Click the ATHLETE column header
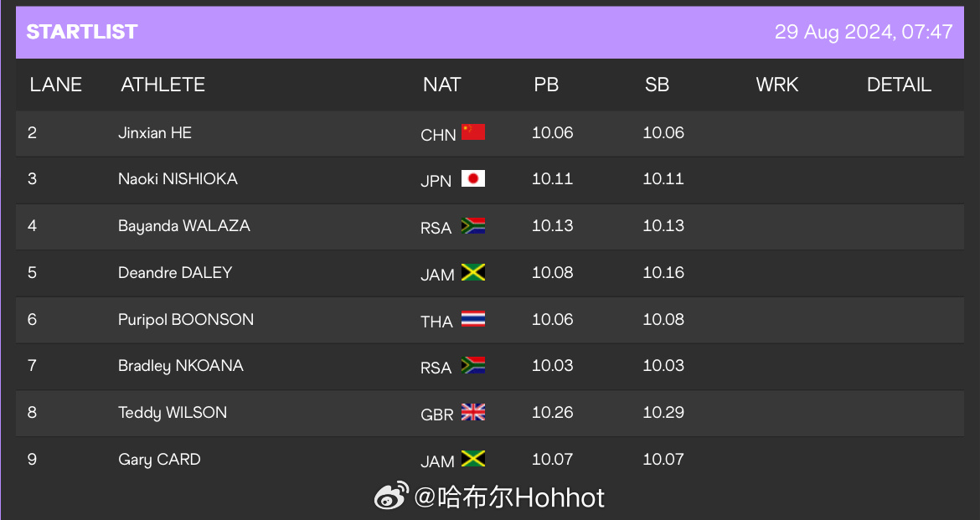Viewport: 980px width, 520px height. [x=163, y=85]
